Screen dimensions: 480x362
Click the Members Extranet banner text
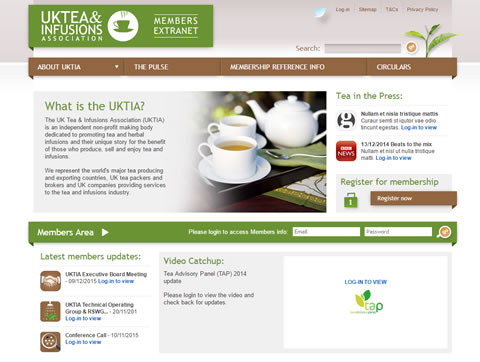click(x=176, y=26)
